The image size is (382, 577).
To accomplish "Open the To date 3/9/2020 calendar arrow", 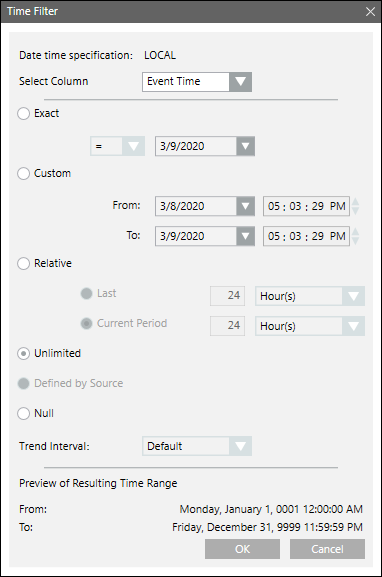I will (x=245, y=236).
